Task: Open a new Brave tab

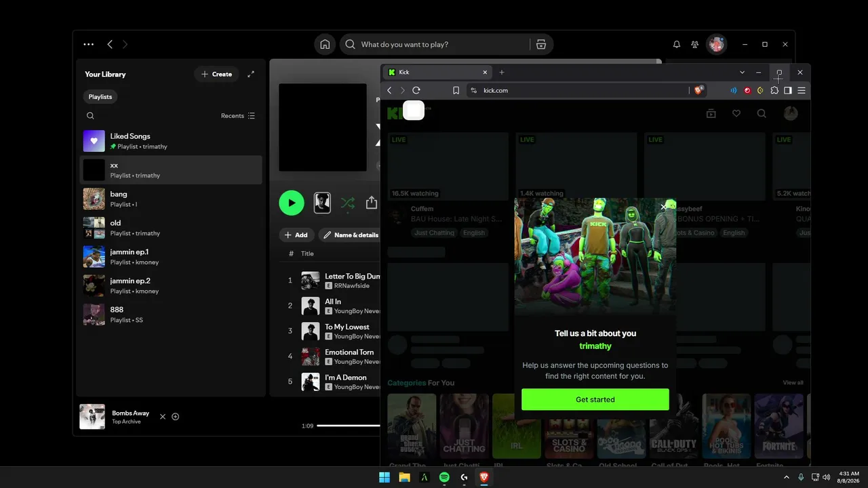Action: point(502,73)
